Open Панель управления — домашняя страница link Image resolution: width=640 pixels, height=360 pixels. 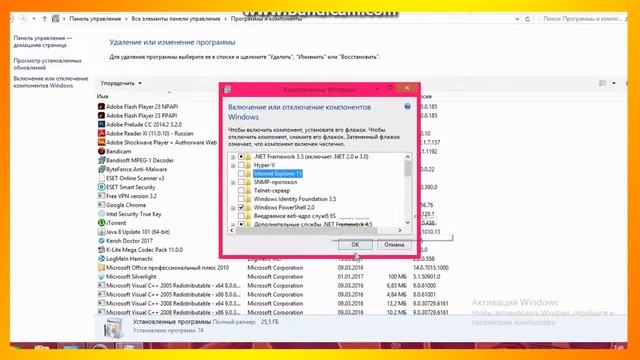click(42, 42)
